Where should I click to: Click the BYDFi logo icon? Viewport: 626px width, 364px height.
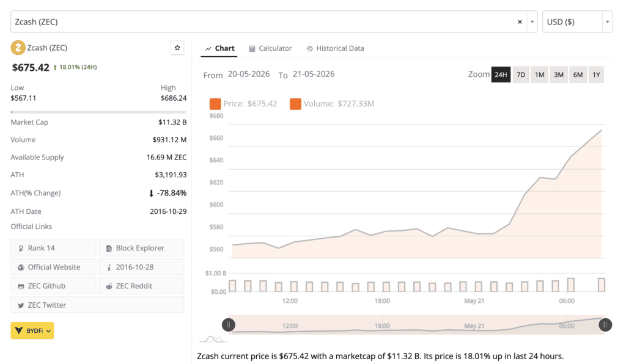click(x=18, y=330)
